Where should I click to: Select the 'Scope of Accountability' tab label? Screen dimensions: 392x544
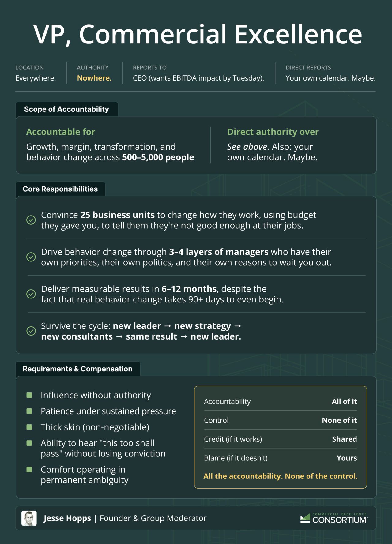point(66,109)
